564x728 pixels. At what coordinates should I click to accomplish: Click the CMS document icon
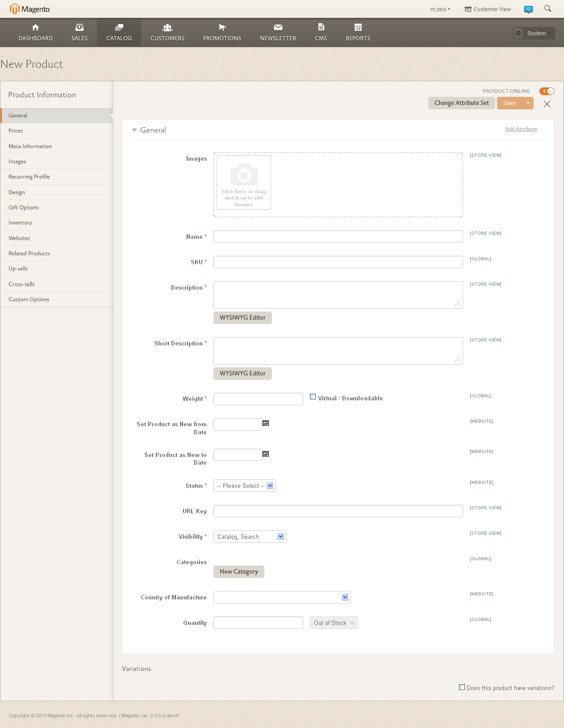click(321, 27)
